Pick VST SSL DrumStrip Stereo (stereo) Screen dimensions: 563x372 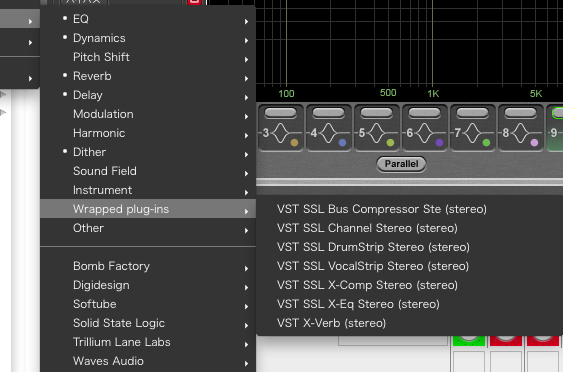click(373, 247)
